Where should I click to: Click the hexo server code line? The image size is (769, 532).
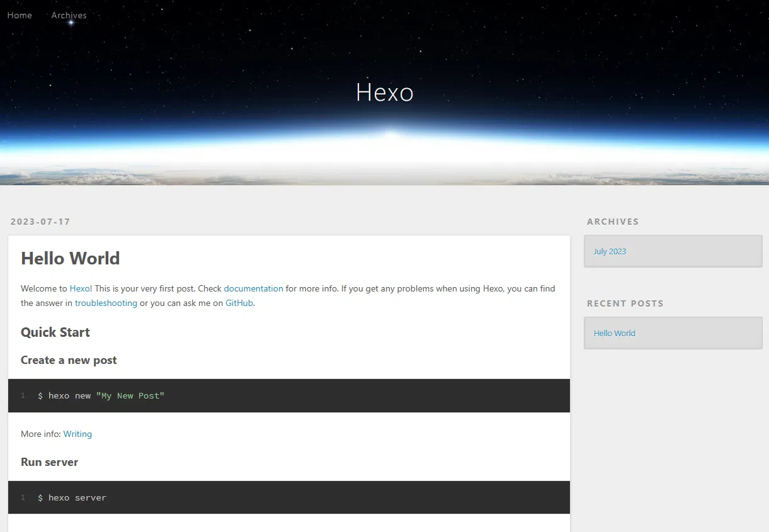point(72,497)
